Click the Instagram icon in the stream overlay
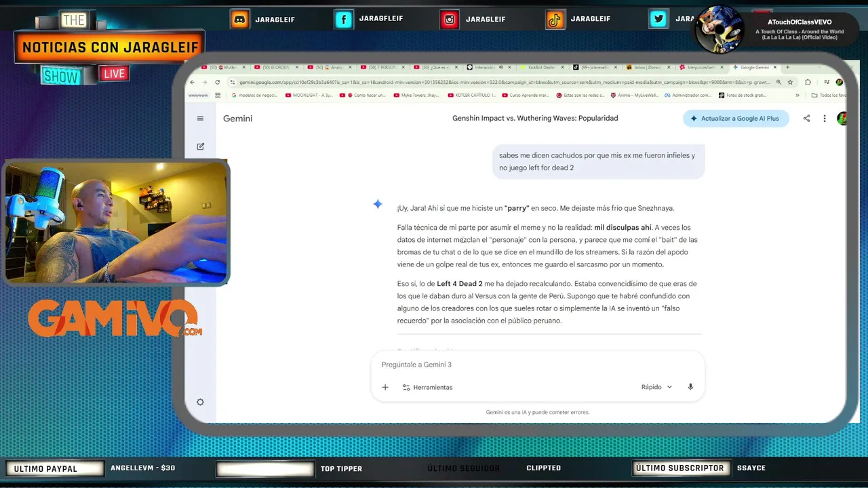Image resolution: width=868 pixels, height=488 pixels. click(x=450, y=20)
